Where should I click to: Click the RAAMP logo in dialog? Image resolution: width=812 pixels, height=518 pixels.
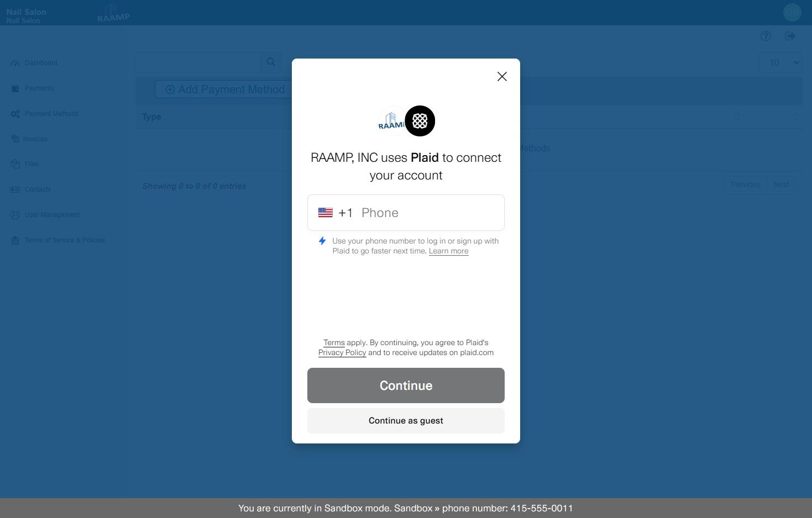391,121
